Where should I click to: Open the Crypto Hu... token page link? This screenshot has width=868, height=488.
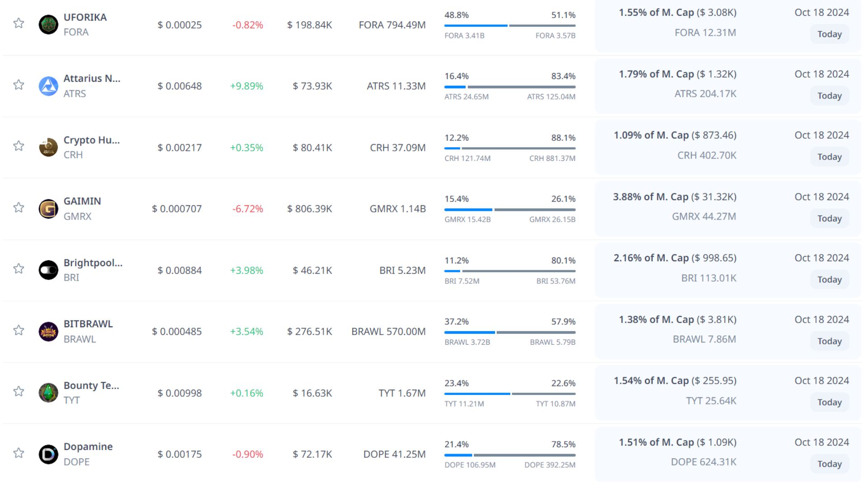click(91, 140)
